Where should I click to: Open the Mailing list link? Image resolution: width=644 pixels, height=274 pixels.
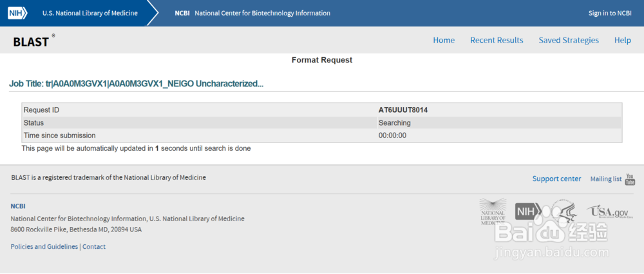[606, 179]
